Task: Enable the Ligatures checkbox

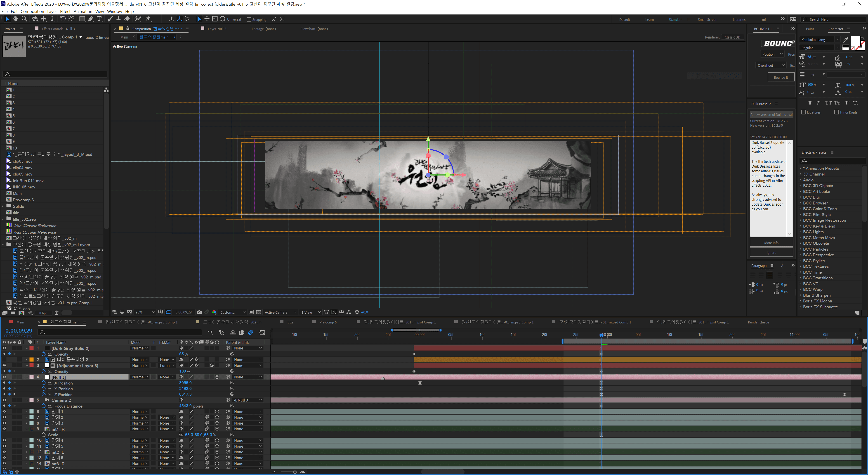Action: click(x=804, y=112)
